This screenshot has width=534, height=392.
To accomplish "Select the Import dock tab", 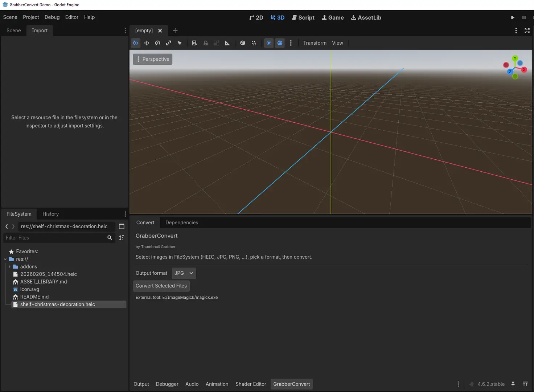I will point(40,30).
